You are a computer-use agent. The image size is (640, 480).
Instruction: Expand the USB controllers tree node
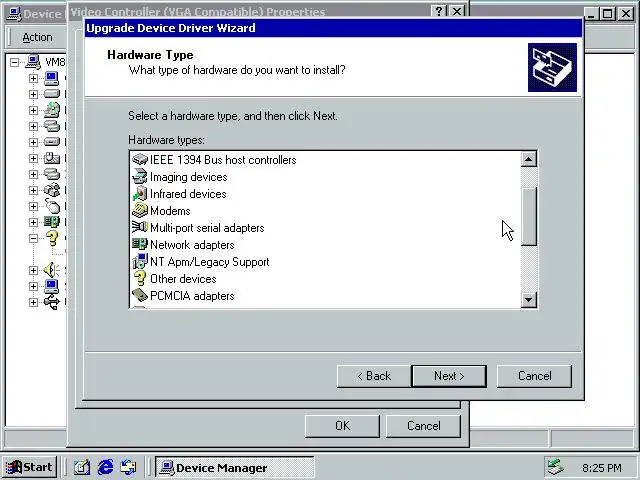[x=33, y=302]
